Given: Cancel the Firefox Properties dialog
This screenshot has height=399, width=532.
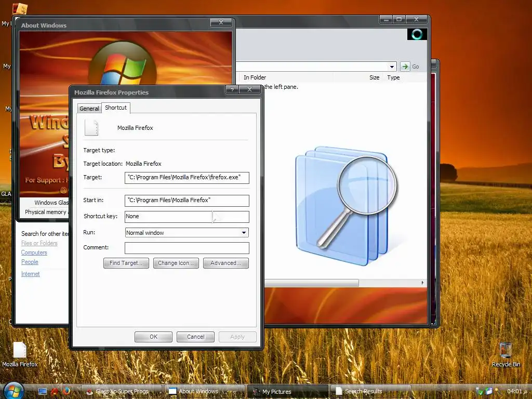Looking at the screenshot, I should 195,337.
